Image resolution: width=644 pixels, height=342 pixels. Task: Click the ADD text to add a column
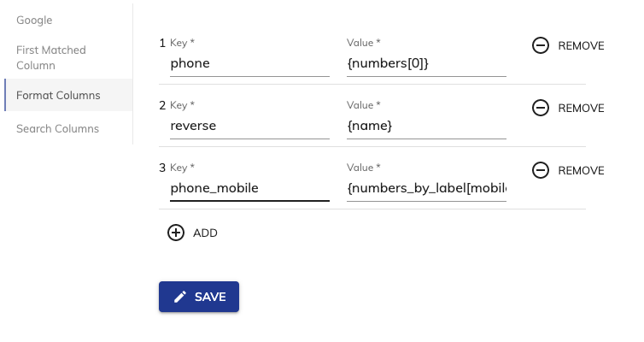click(x=205, y=233)
